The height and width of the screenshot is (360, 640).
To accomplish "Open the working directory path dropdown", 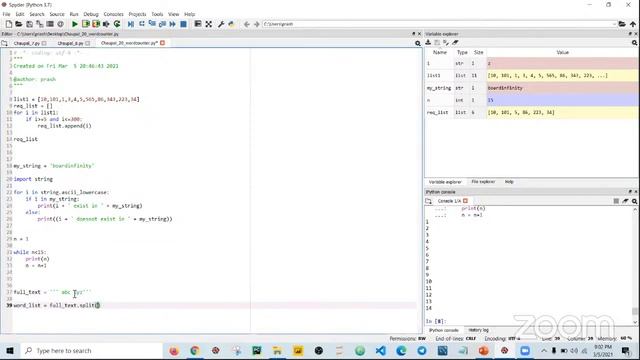I will pyautogui.click(x=614, y=24).
